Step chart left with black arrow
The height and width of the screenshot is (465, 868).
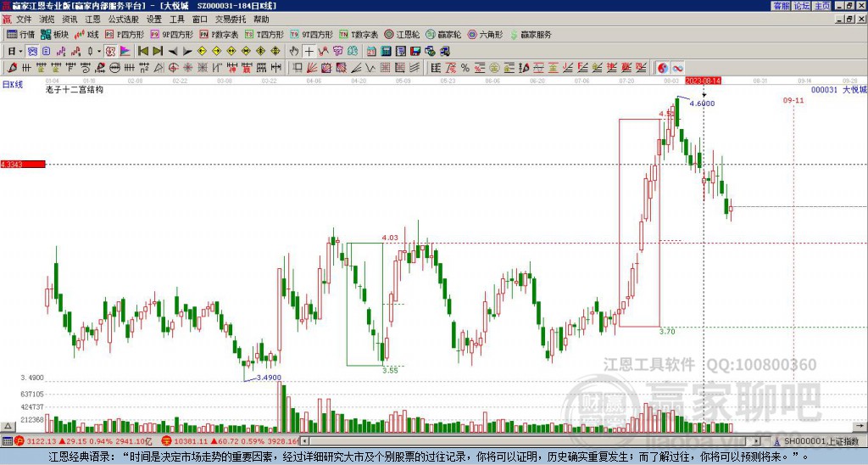click(173, 52)
